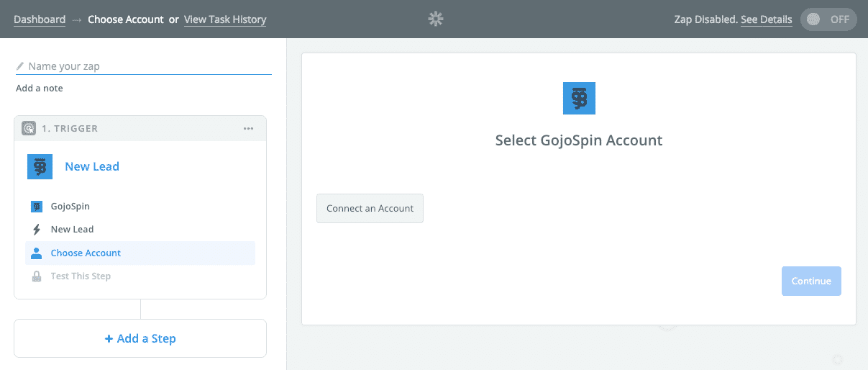The height and width of the screenshot is (370, 868).
Task: Click the 'Choose Account' breadcrumb text
Action: tap(126, 19)
